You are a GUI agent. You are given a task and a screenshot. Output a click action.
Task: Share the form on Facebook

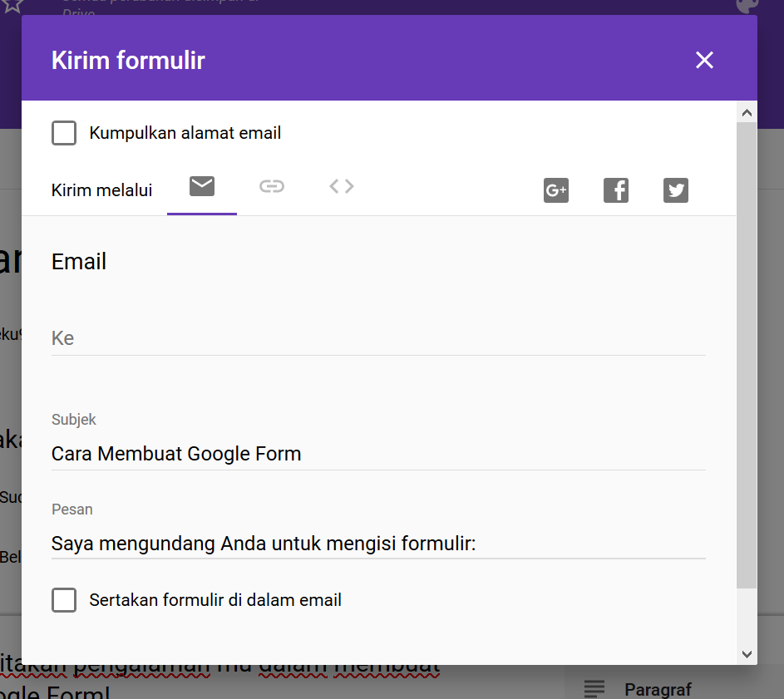(x=616, y=190)
